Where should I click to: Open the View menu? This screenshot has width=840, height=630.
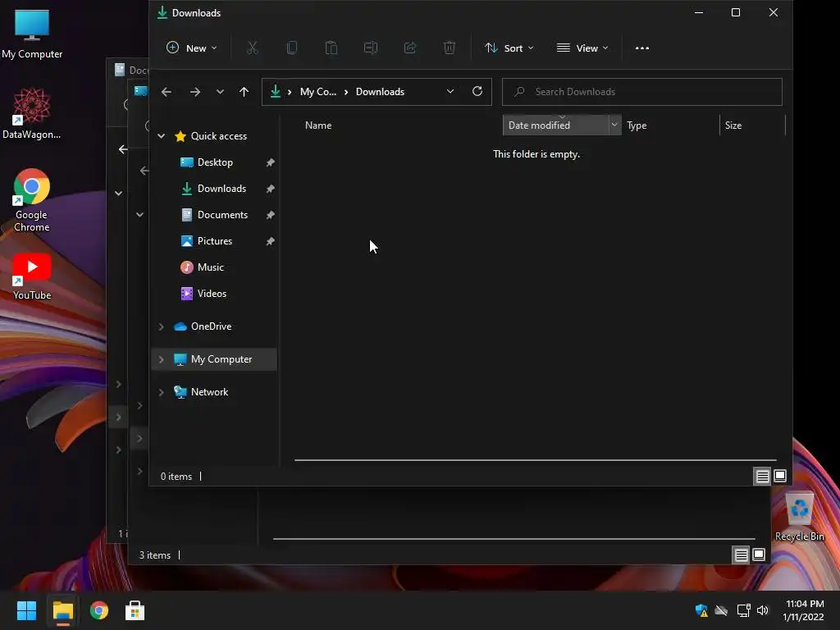pos(582,48)
